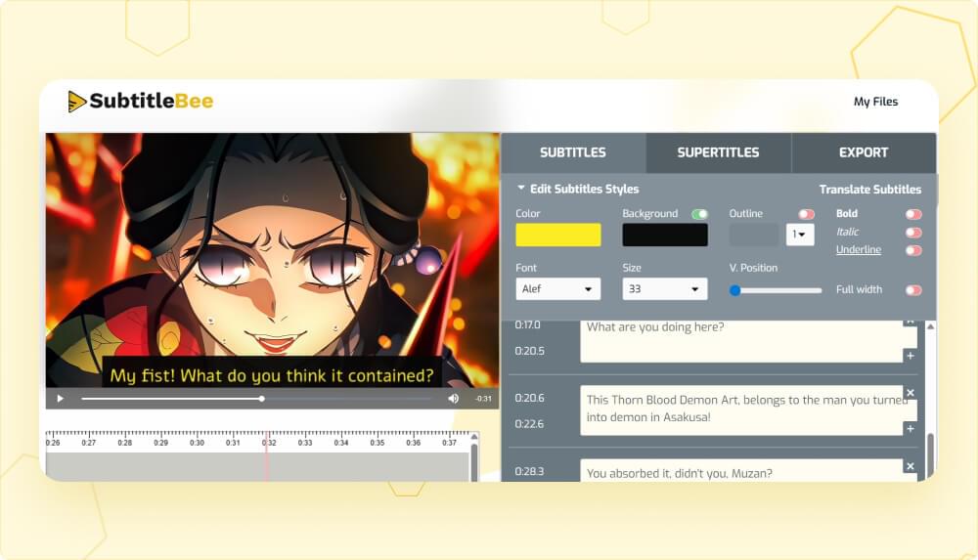Turn on the Bold toggle
Viewport: 978px width, 560px height.
[913, 214]
